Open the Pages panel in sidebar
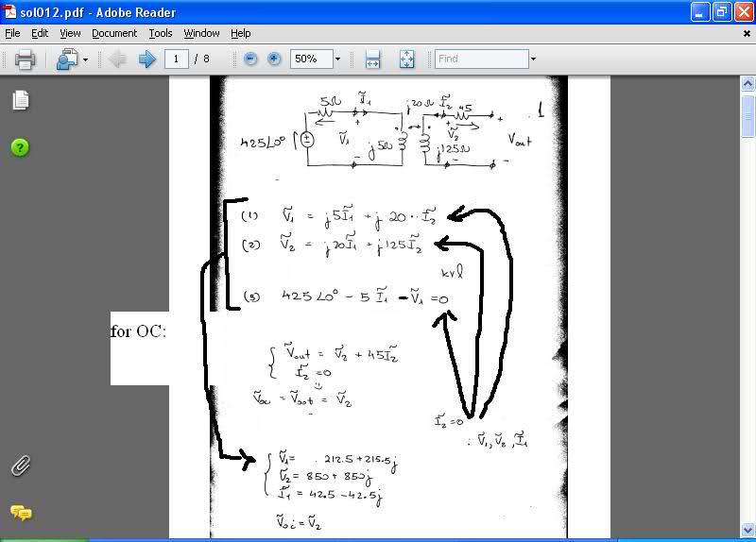756x542 pixels. point(21,100)
